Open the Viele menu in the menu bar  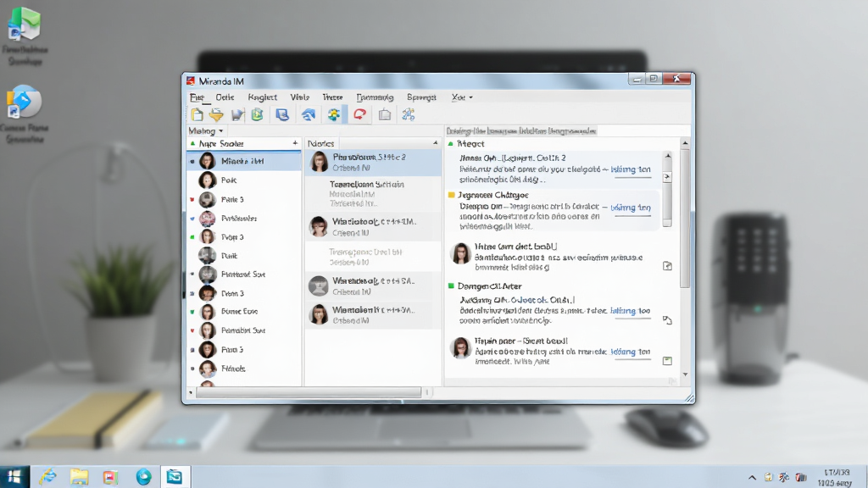pyautogui.click(x=299, y=97)
